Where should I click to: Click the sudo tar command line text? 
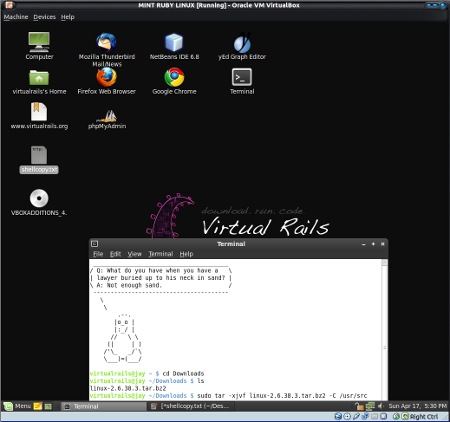click(x=282, y=396)
